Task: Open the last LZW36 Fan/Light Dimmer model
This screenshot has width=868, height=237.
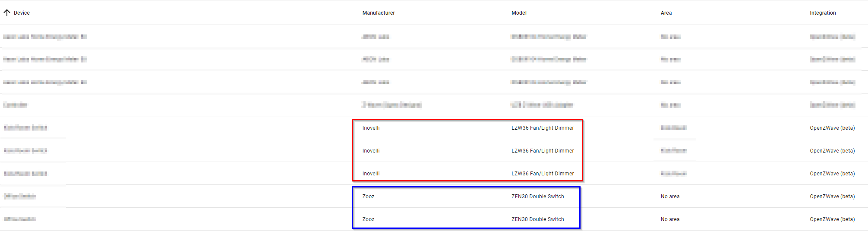Action: (543, 174)
